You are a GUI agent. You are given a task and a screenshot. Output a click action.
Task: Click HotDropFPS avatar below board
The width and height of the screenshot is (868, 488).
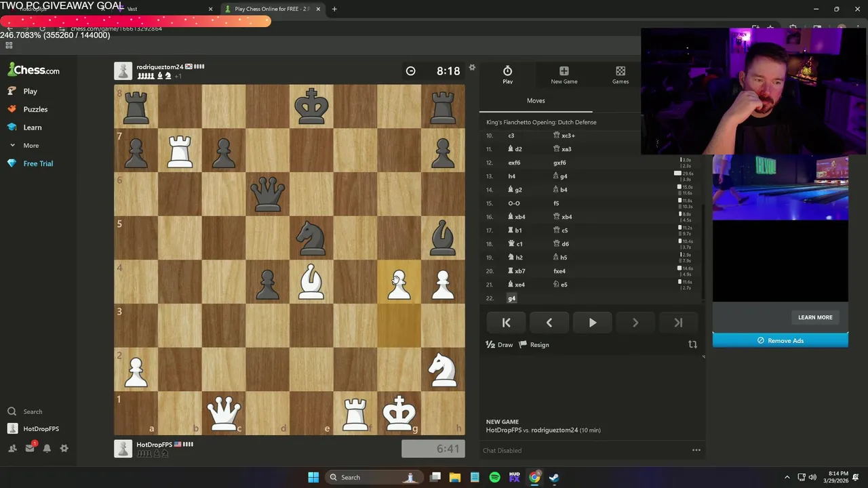pyautogui.click(x=123, y=448)
